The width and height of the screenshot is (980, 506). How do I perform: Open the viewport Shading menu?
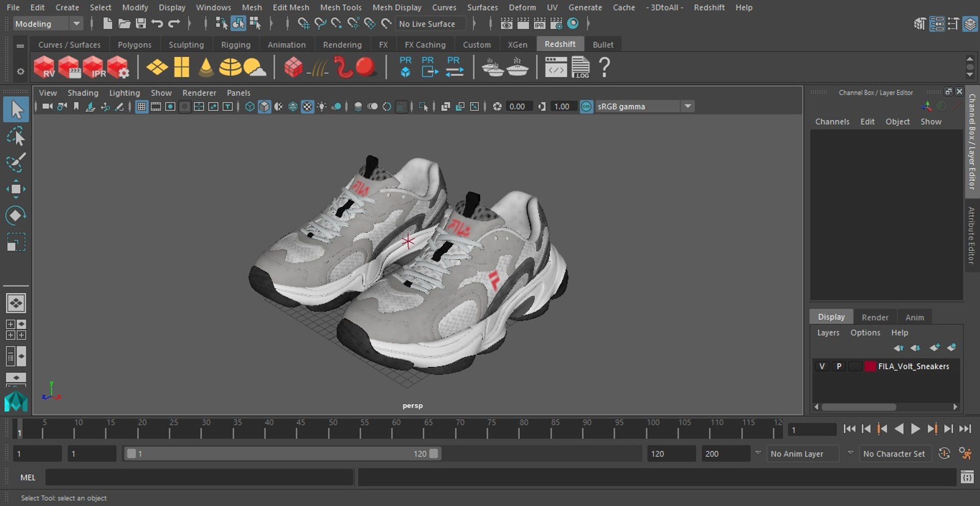(83, 92)
